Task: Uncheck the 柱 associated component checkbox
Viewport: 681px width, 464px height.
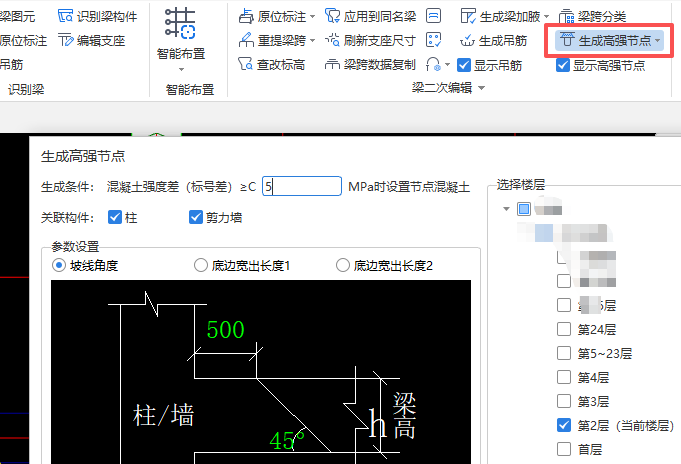Action: [x=115, y=217]
